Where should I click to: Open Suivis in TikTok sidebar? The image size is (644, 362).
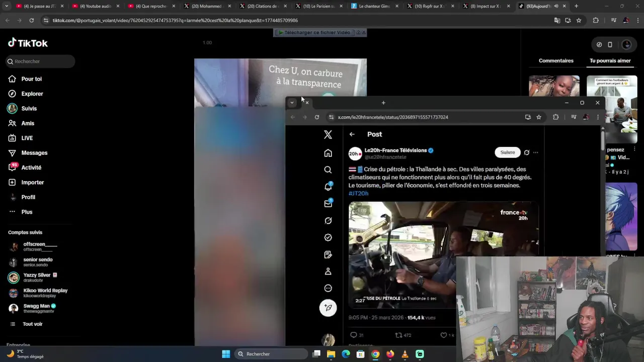(x=29, y=109)
